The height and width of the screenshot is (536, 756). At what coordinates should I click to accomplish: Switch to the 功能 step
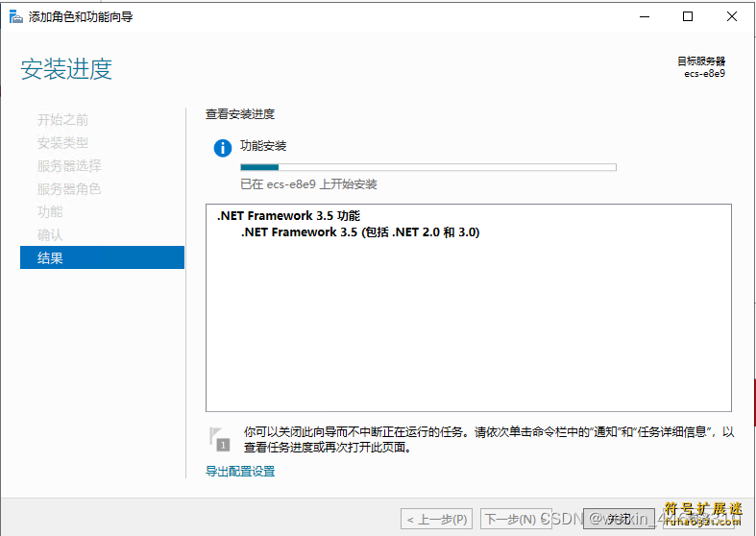click(x=50, y=212)
